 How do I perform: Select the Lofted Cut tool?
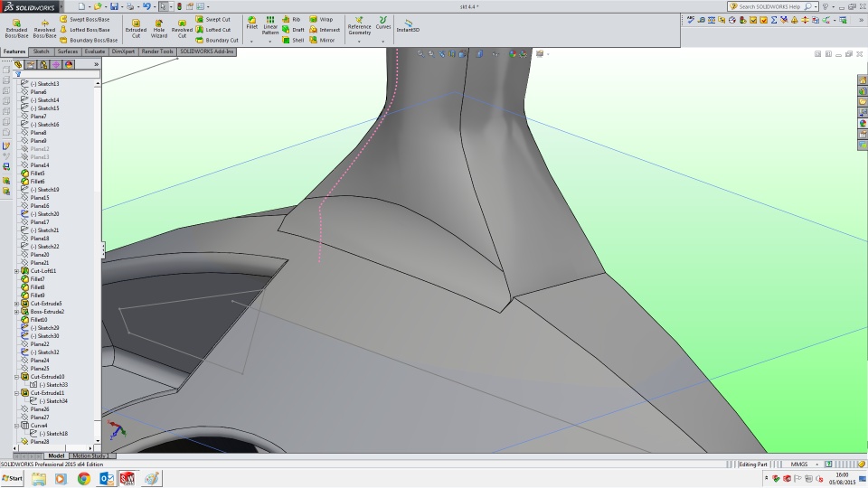coord(213,30)
